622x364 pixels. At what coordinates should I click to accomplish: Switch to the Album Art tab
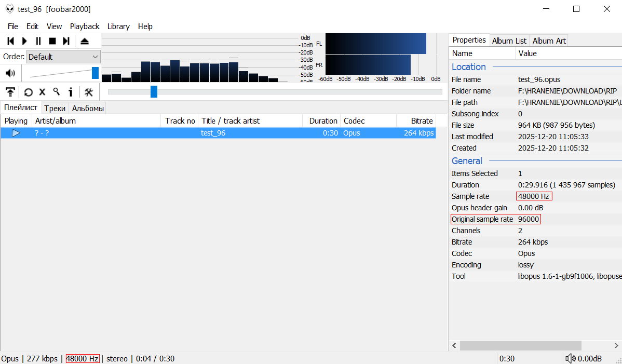click(x=549, y=41)
